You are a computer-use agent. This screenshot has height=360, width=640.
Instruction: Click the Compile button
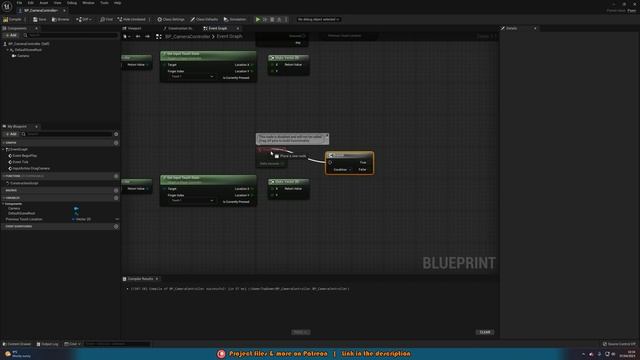(12, 19)
